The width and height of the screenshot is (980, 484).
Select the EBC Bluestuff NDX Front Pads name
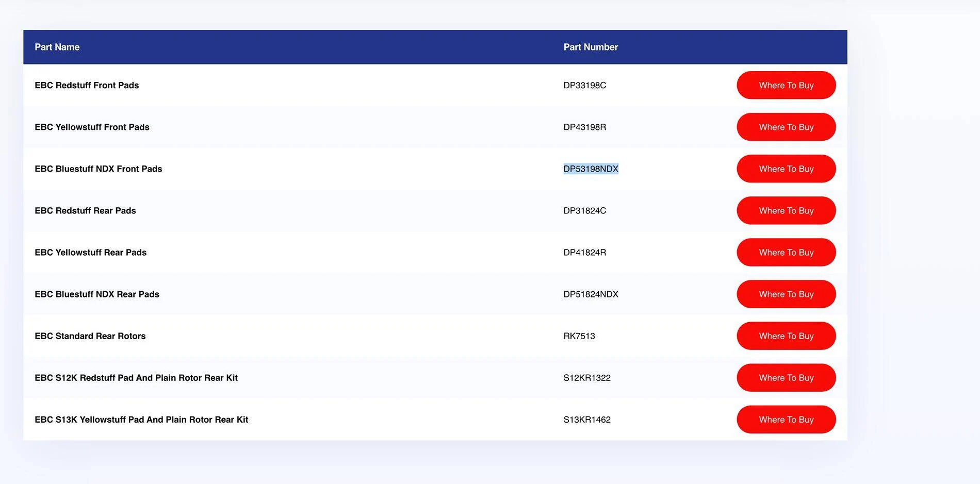[x=99, y=169]
